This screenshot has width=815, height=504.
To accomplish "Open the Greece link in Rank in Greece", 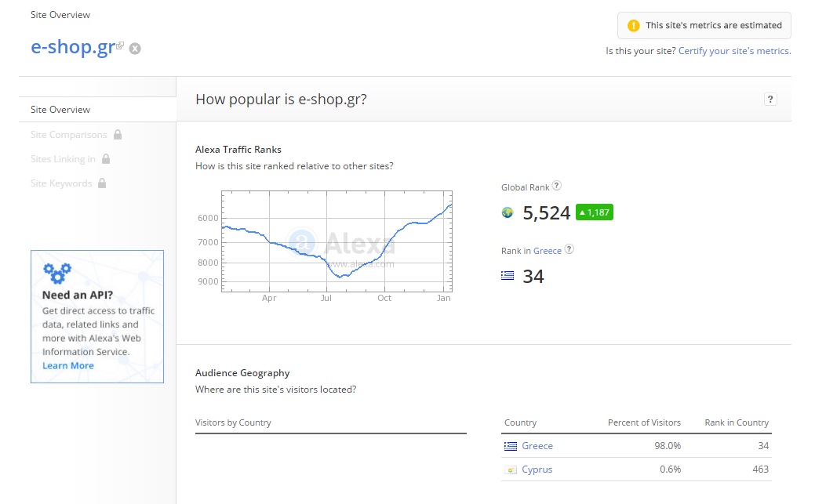I will [547, 251].
